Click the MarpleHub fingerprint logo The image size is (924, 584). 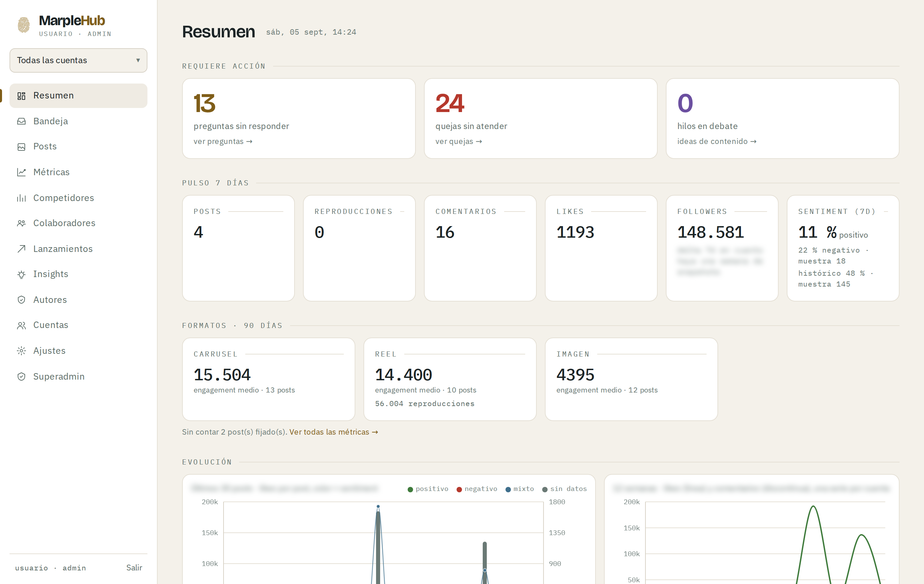coord(24,25)
